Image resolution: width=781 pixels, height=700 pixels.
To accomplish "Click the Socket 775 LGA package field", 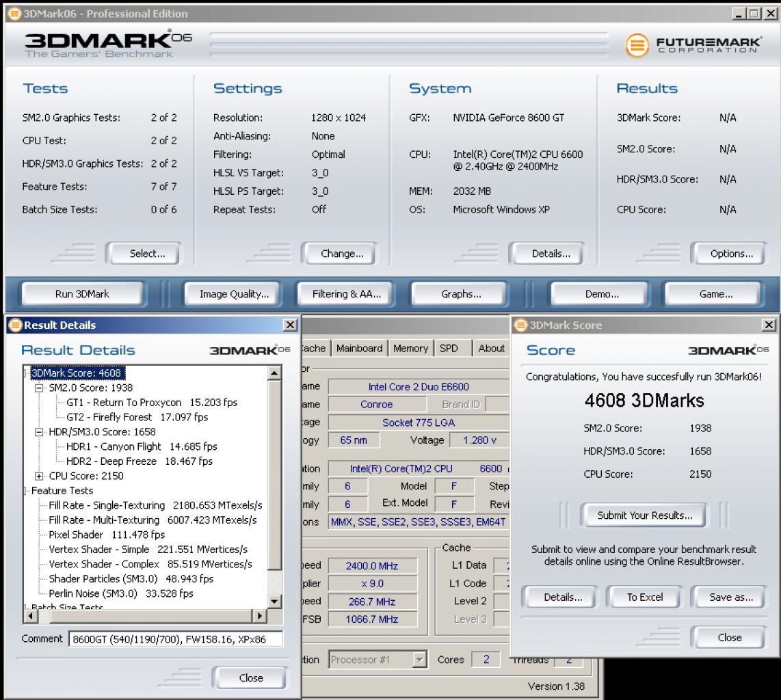I will [419, 422].
